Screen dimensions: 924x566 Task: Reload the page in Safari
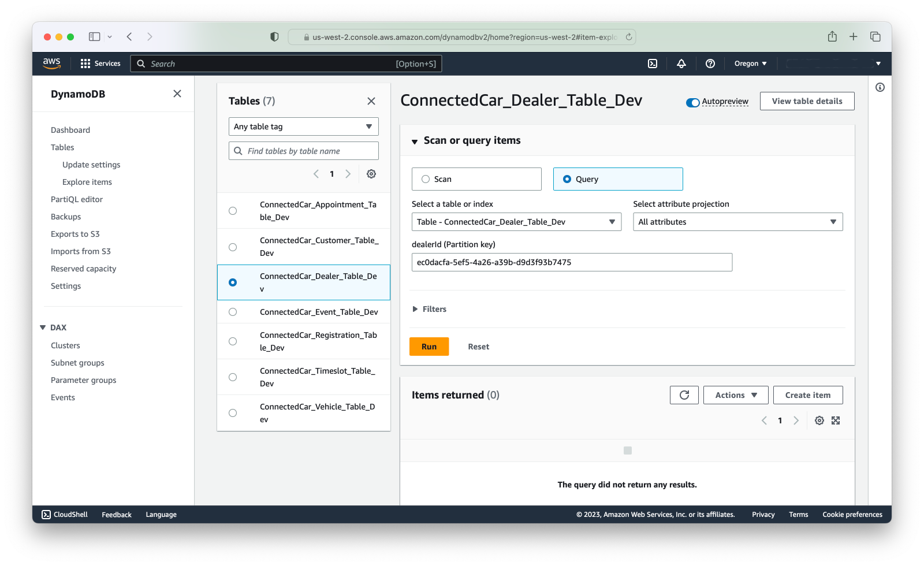pos(629,37)
